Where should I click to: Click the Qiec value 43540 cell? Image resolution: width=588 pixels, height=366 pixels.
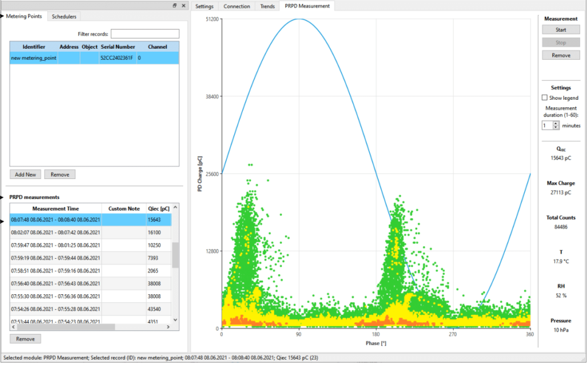[158, 309]
